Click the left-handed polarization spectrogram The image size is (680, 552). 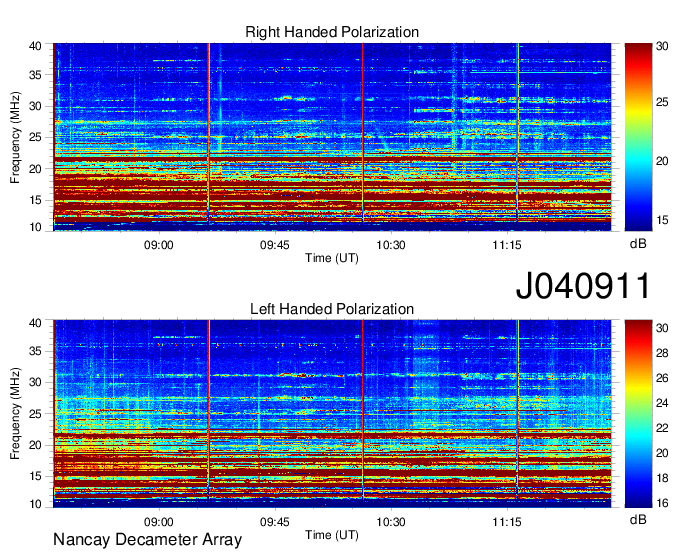tap(332, 414)
